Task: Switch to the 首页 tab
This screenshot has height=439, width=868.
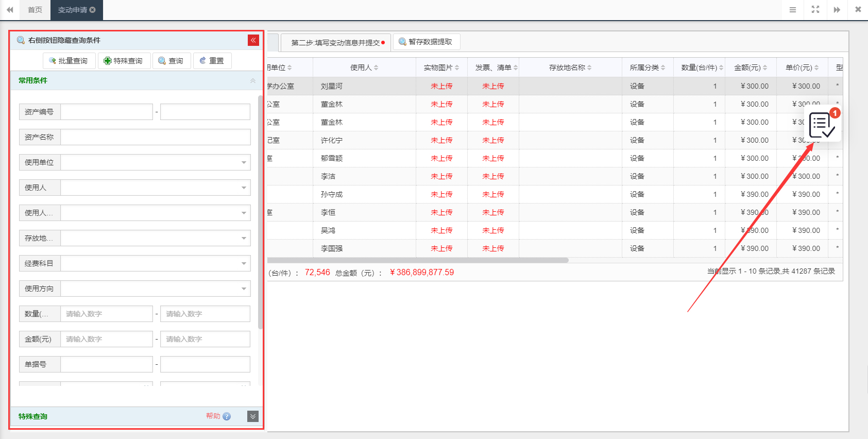Action: pos(35,10)
